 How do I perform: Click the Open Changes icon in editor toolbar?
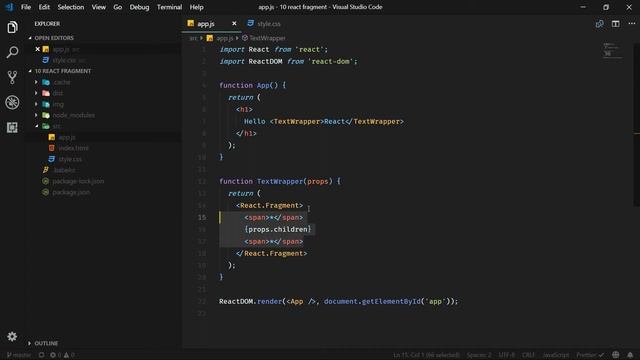(x=599, y=24)
